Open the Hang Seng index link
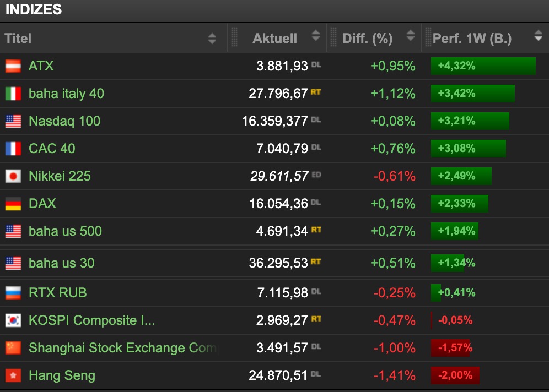Screen dimensions: 549x392 [62, 375]
